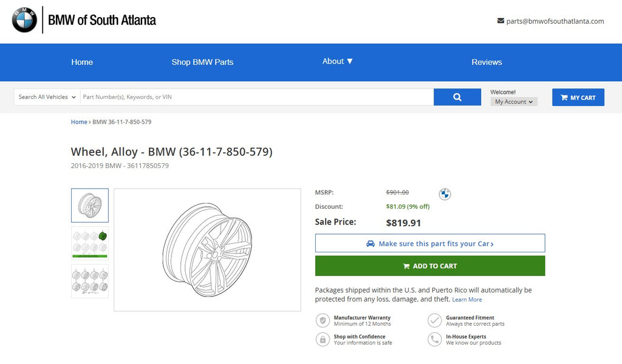Image resolution: width=622 pixels, height=364 pixels.
Task: Click the Manufacturer Warranty shield icon
Action: pos(323,320)
